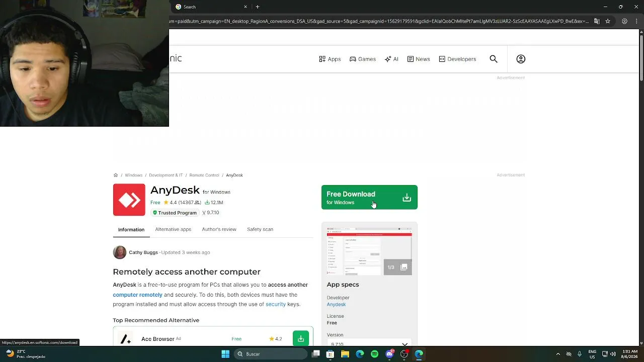Select the browser tab titled Search
The width and height of the screenshot is (644, 362).
211,7
